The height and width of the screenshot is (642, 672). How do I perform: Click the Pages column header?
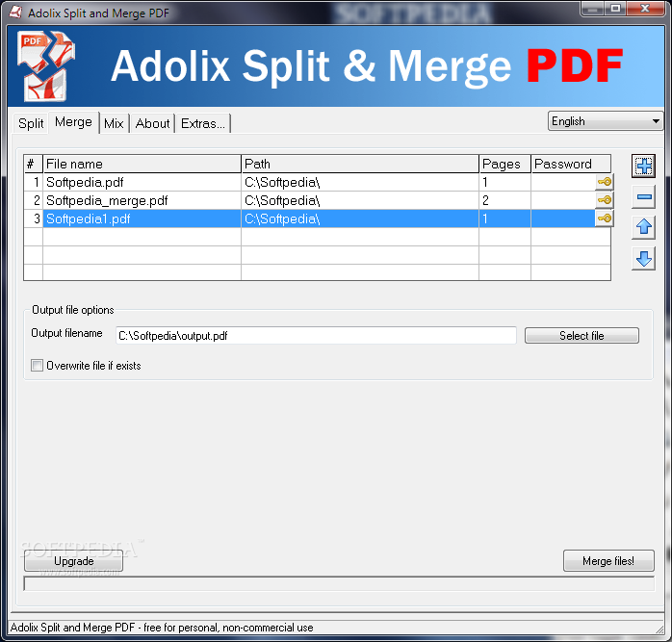pos(504,164)
